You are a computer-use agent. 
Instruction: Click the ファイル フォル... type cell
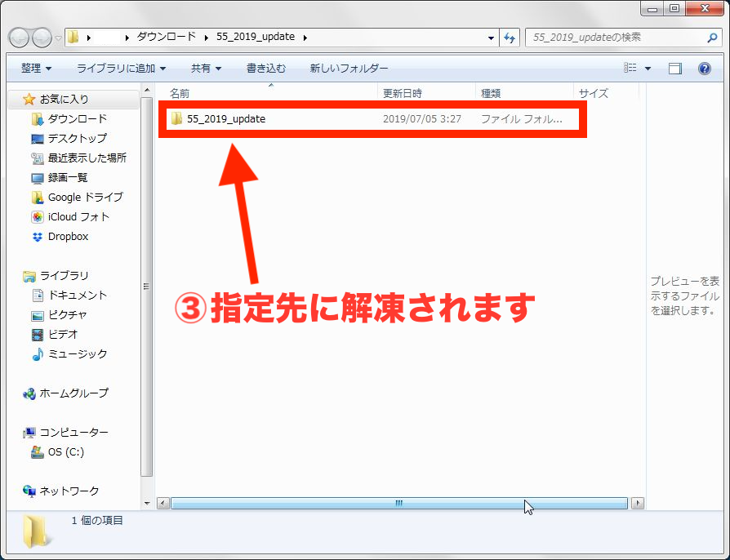[x=522, y=119]
